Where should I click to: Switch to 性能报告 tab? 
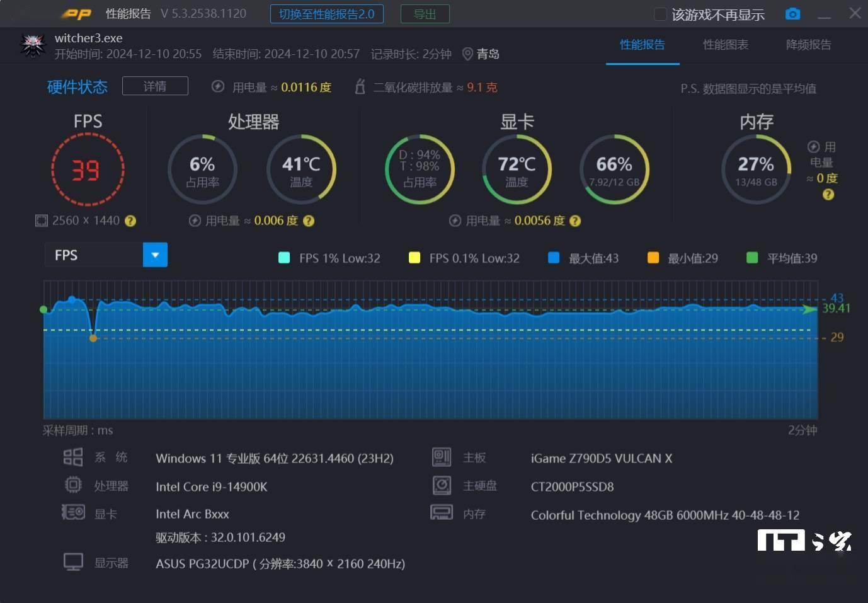tap(642, 45)
